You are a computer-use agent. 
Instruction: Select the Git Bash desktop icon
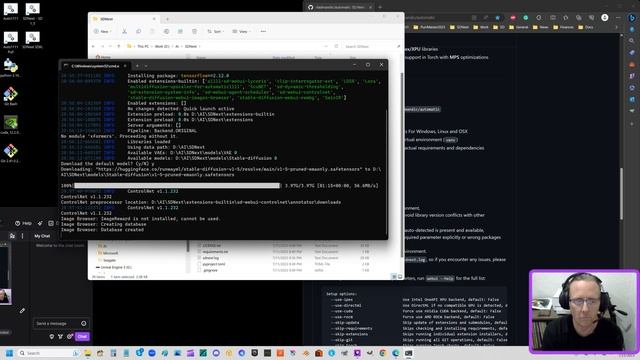(11, 96)
